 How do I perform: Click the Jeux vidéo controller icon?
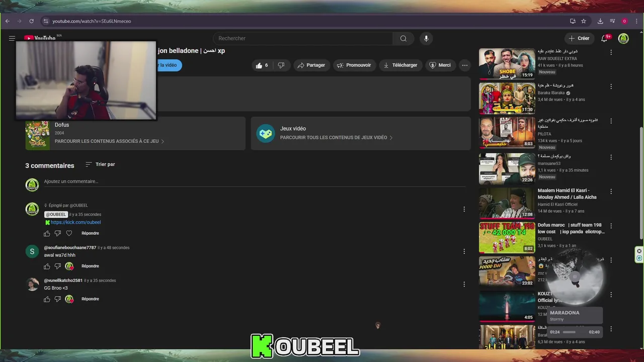[266, 133]
